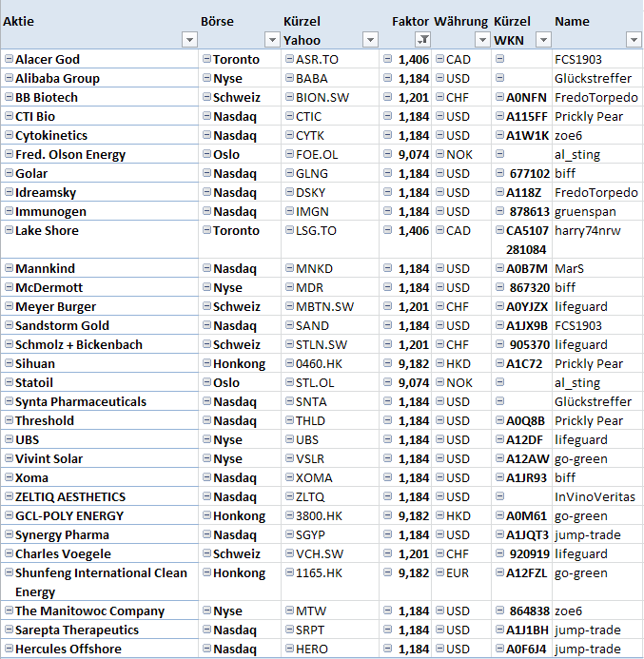Select the Währung header cell
This screenshot has height=659, width=644.
point(460,21)
